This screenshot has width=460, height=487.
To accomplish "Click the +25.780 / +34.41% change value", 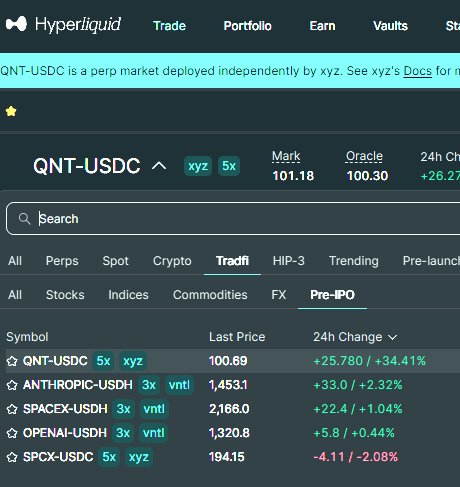I will 370,361.
